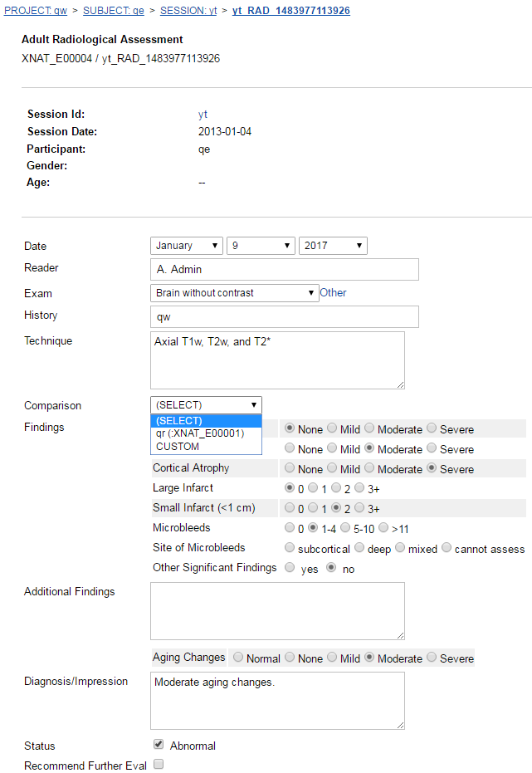Viewport: 532px width, 773px height.
Task: Click the Session Id yt link
Action: [x=203, y=115]
